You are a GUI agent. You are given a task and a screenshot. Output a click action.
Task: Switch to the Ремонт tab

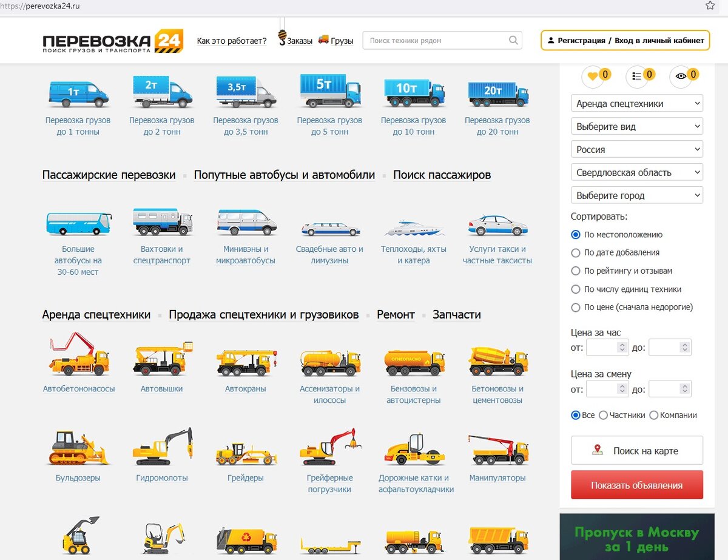(x=396, y=314)
